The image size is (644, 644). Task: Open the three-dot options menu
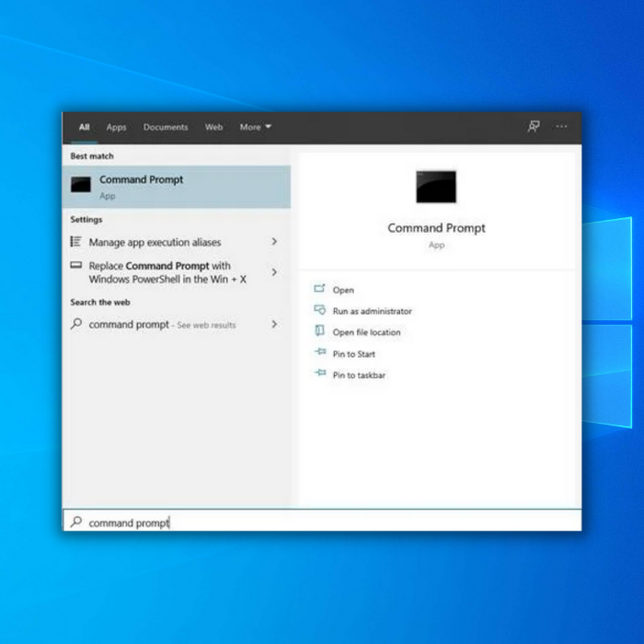pyautogui.click(x=561, y=127)
